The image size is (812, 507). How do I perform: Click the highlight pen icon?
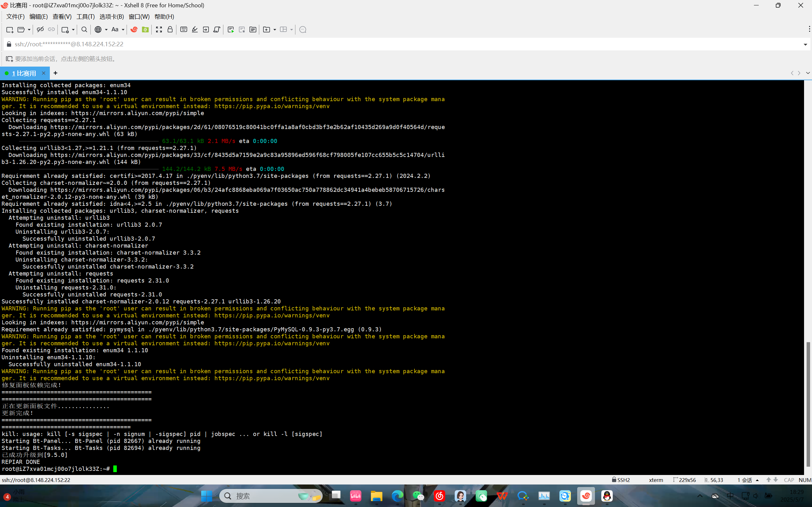click(x=195, y=29)
